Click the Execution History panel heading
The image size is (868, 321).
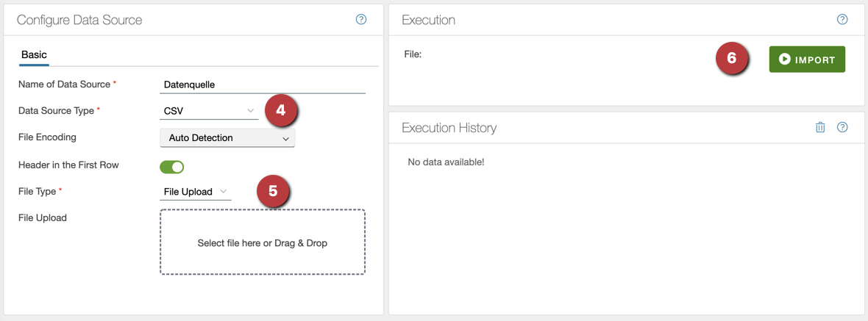click(x=449, y=128)
